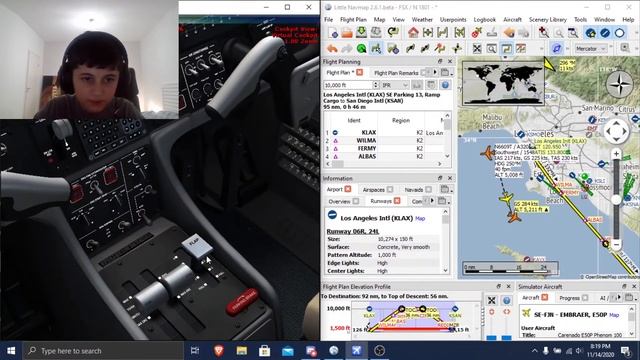Toggle the Overview tab checkbox
This screenshot has width=640, height=360.
tap(356, 201)
